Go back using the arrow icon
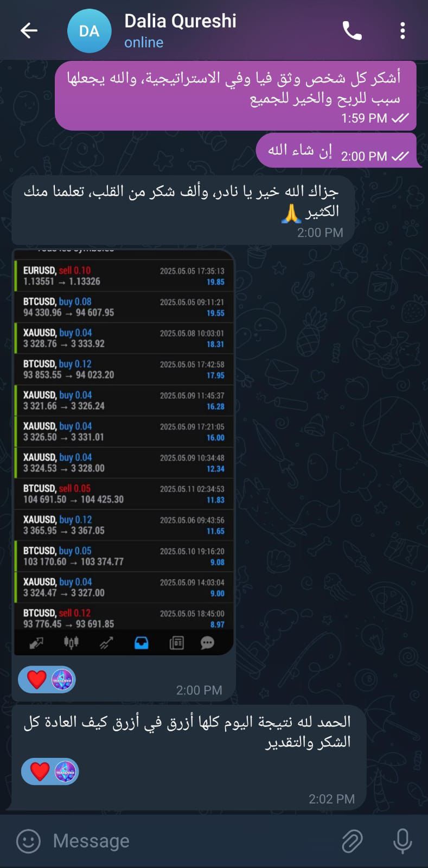The width and height of the screenshot is (428, 868). tap(29, 30)
